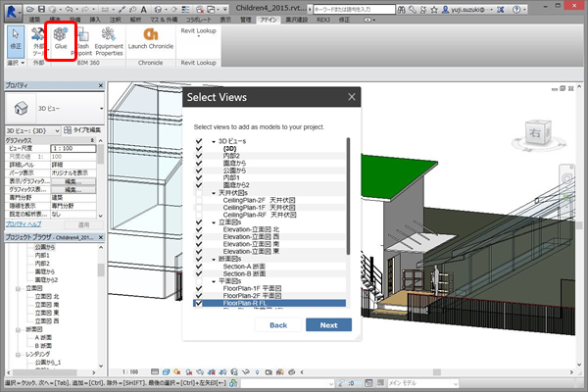Uncheck the FloorPlan-1F 平面図 checkbox

pos(199,288)
